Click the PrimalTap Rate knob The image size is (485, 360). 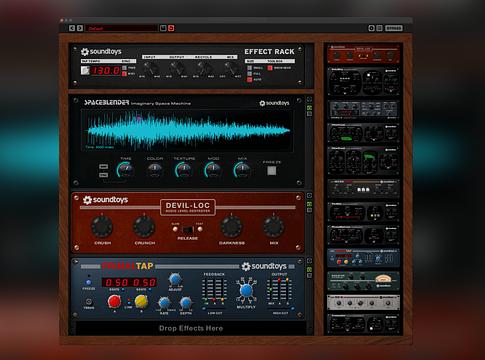pyautogui.click(x=164, y=303)
